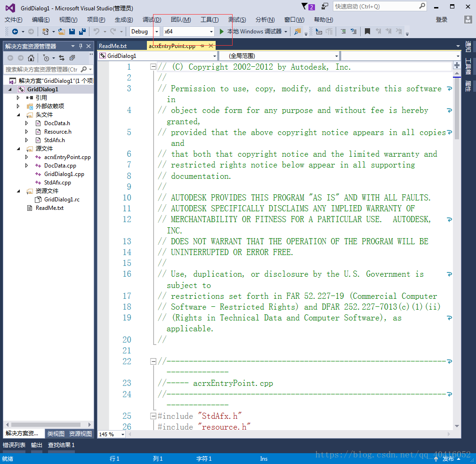Click the split editor icon above the scrollbar
The image size is (476, 464).
pos(457,65)
